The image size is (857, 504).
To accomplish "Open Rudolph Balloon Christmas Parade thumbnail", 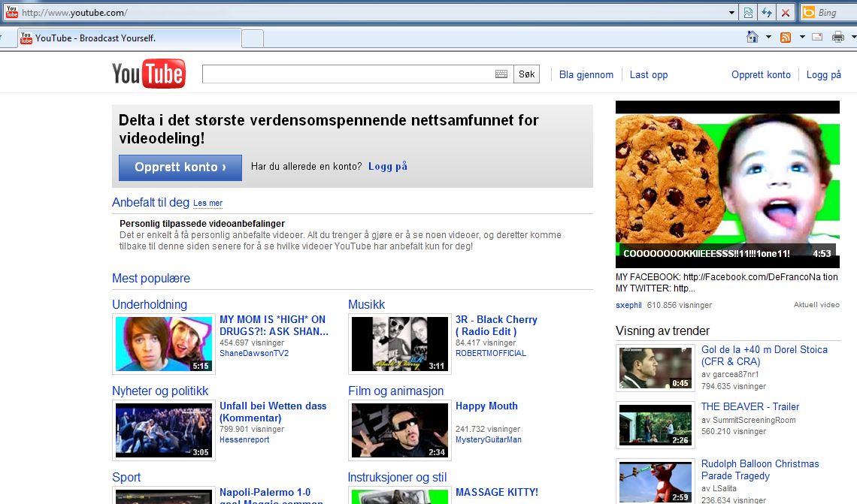I will (x=656, y=481).
